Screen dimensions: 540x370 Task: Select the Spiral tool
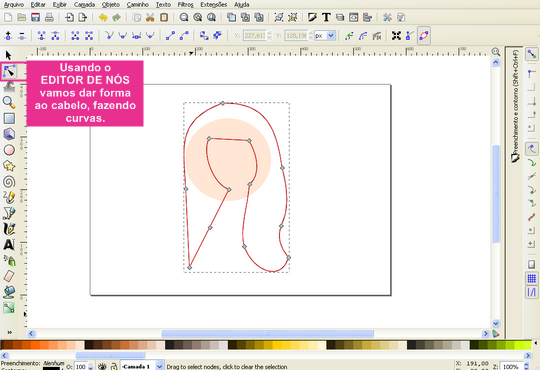tap(9, 182)
